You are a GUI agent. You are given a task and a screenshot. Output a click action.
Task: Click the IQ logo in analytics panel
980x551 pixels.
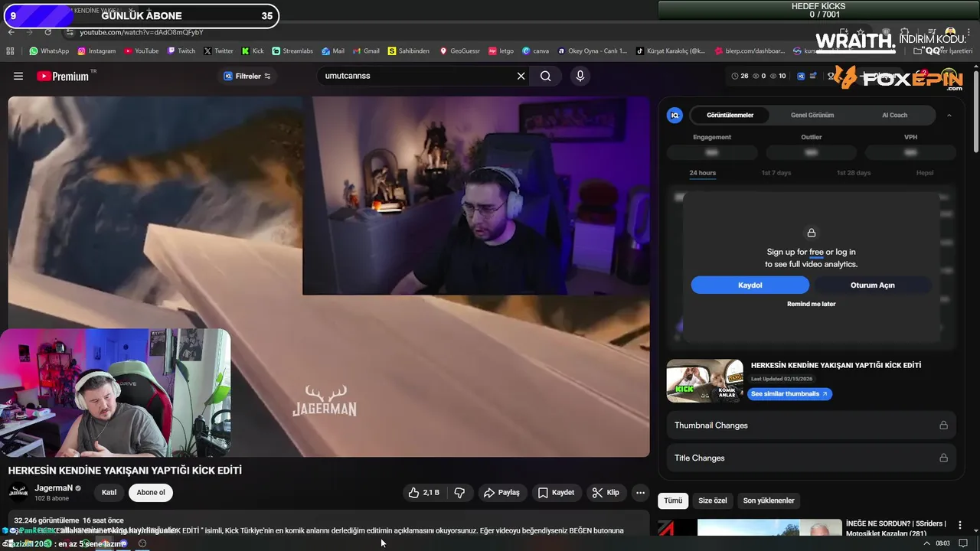(x=675, y=115)
